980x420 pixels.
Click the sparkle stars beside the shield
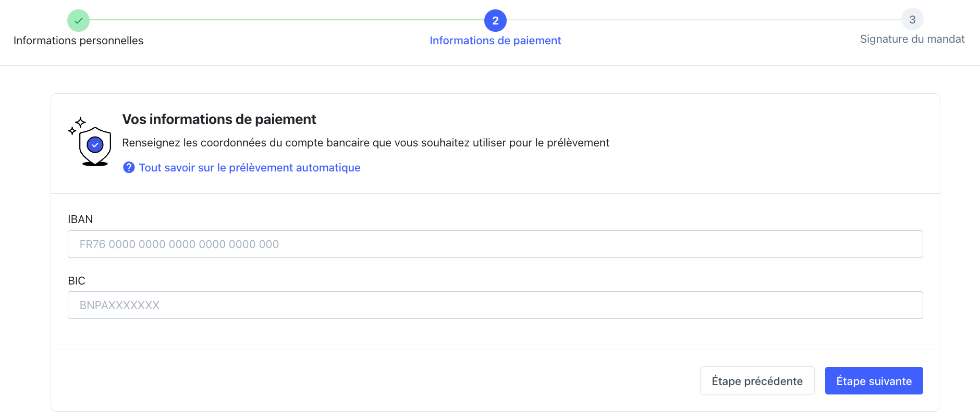click(77, 126)
